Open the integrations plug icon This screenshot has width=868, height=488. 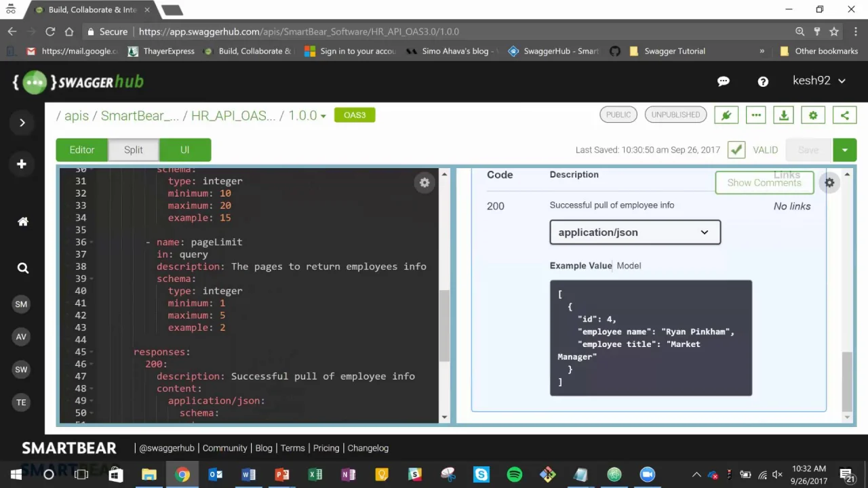point(726,115)
